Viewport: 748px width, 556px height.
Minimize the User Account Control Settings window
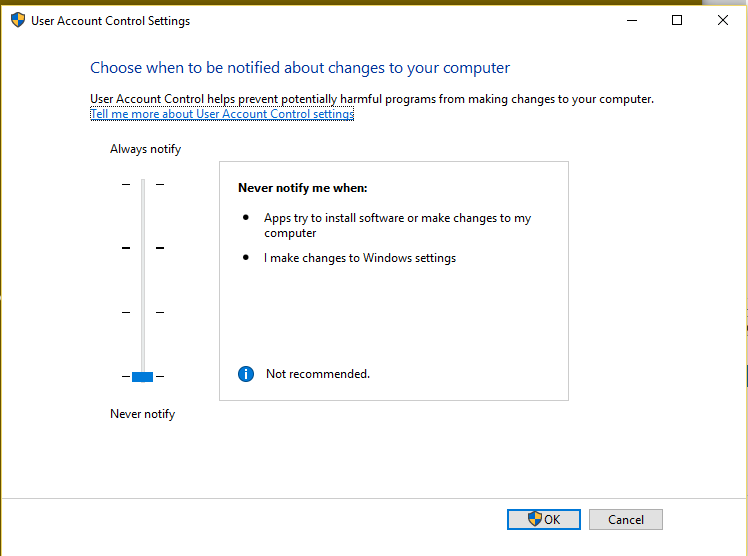(x=632, y=20)
